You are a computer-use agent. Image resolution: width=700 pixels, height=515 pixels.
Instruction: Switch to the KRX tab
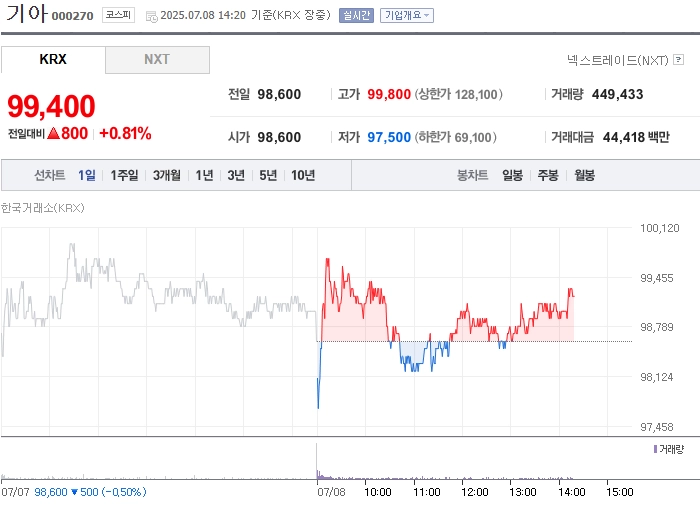point(53,59)
